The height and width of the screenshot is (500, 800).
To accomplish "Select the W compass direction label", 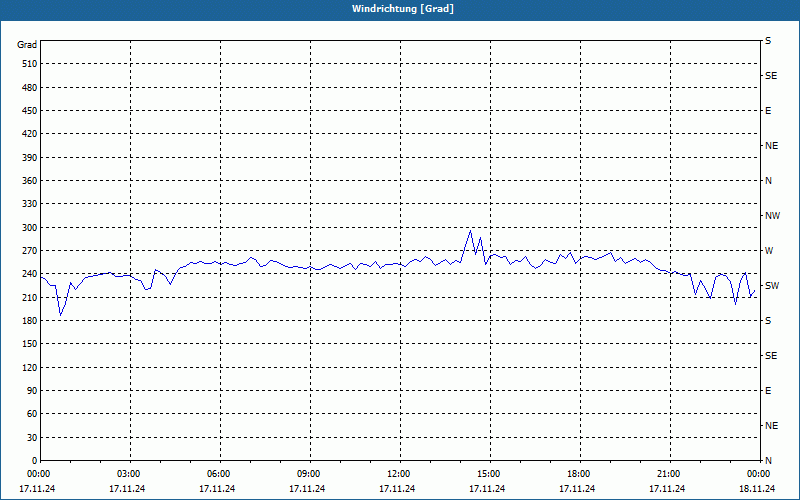I will click(769, 251).
